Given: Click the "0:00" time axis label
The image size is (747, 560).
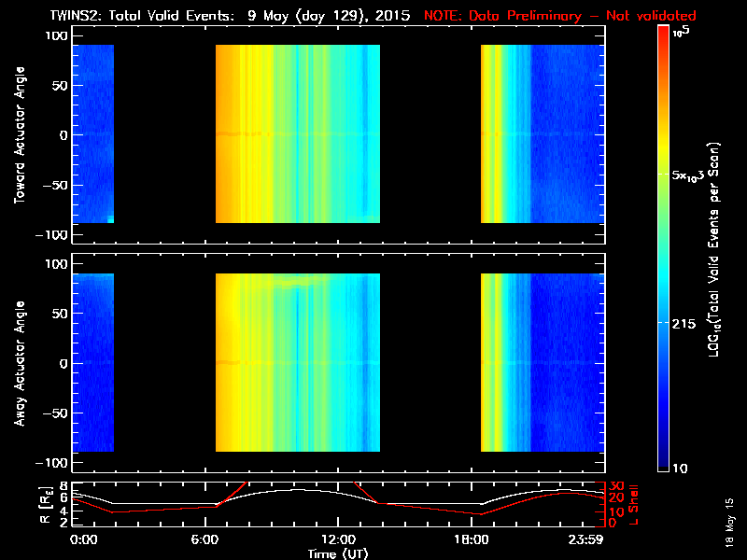Looking at the screenshot, I should pos(84,539).
